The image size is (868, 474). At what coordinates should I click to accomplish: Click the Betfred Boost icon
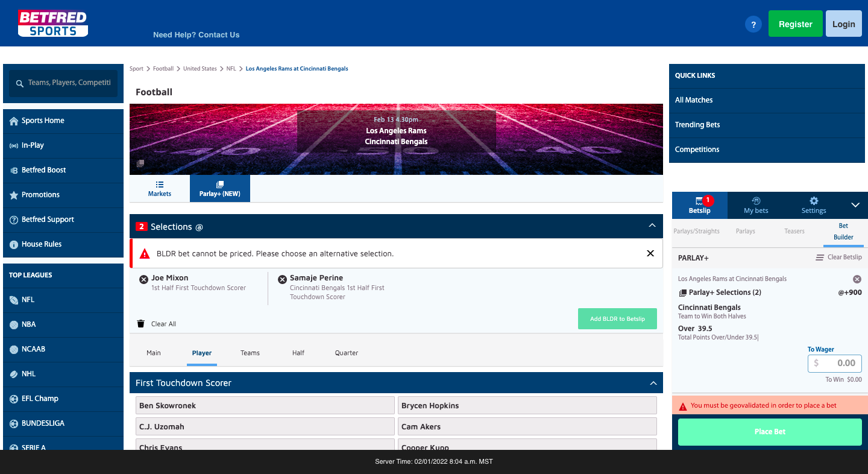[x=14, y=170]
